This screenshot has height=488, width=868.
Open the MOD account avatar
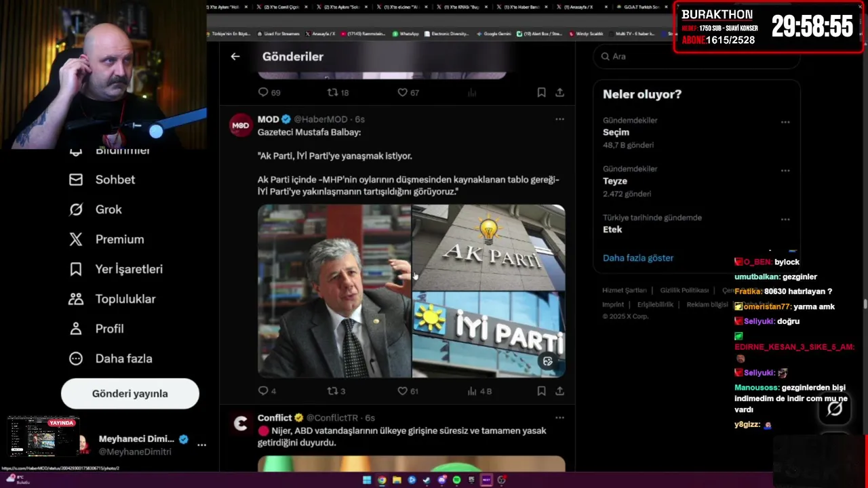pyautogui.click(x=240, y=125)
